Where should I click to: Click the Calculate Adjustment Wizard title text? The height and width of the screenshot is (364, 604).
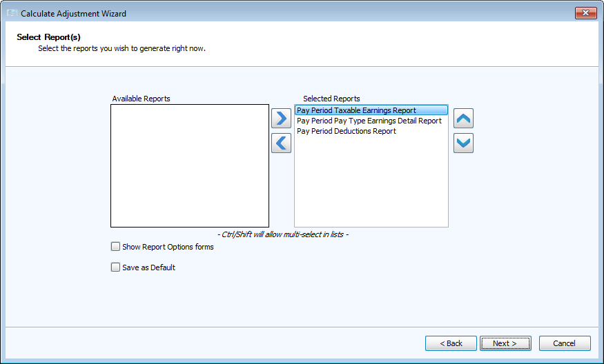(x=73, y=14)
